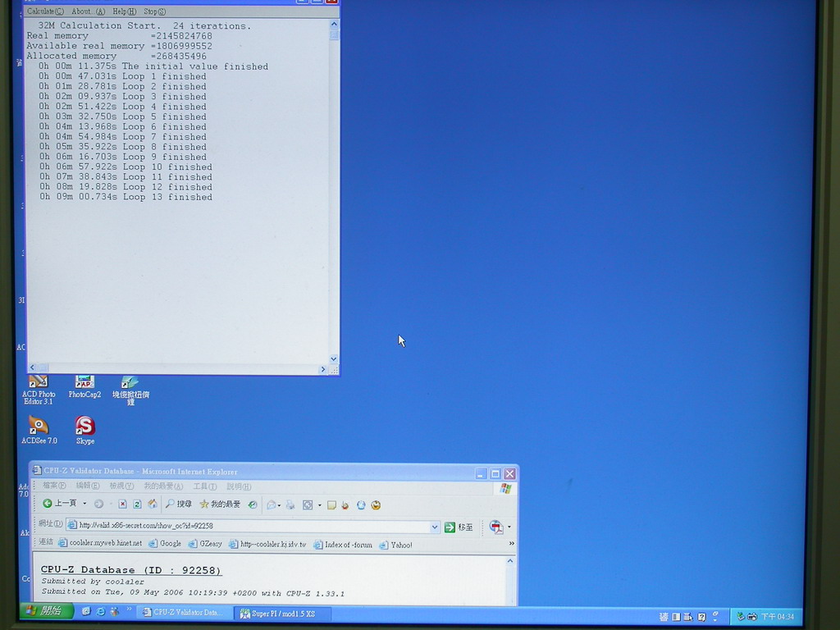Open the About menu in Super PI

tap(88, 11)
